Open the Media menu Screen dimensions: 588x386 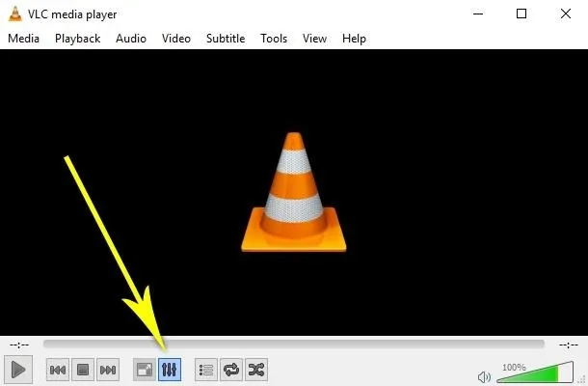tap(24, 39)
